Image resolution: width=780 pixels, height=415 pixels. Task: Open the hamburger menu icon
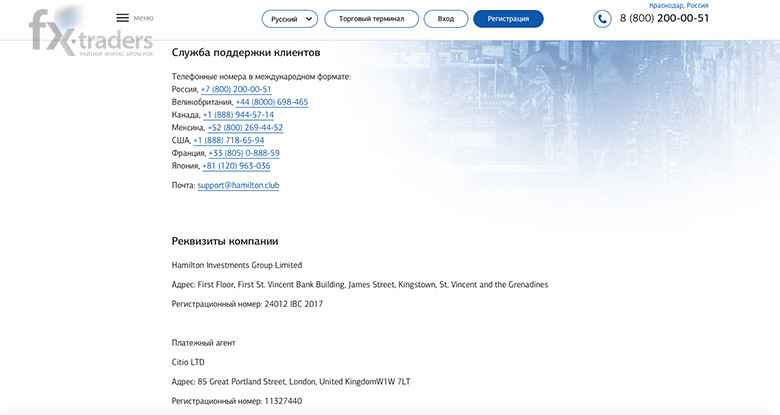click(x=122, y=18)
